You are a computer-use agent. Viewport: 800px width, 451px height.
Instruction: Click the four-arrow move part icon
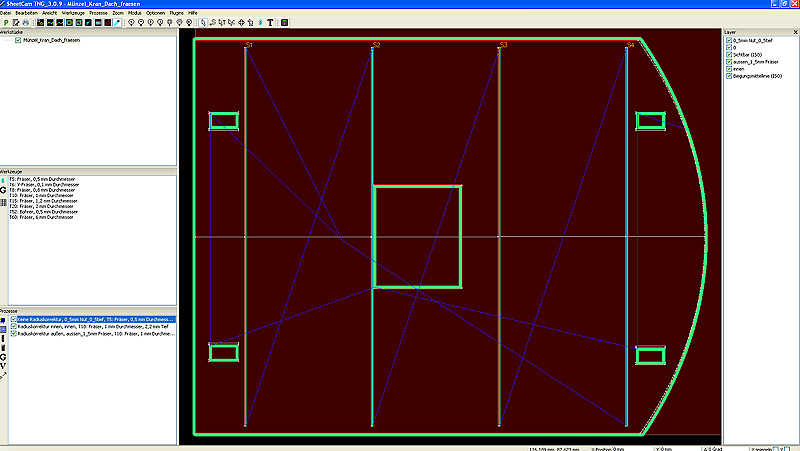(241, 22)
